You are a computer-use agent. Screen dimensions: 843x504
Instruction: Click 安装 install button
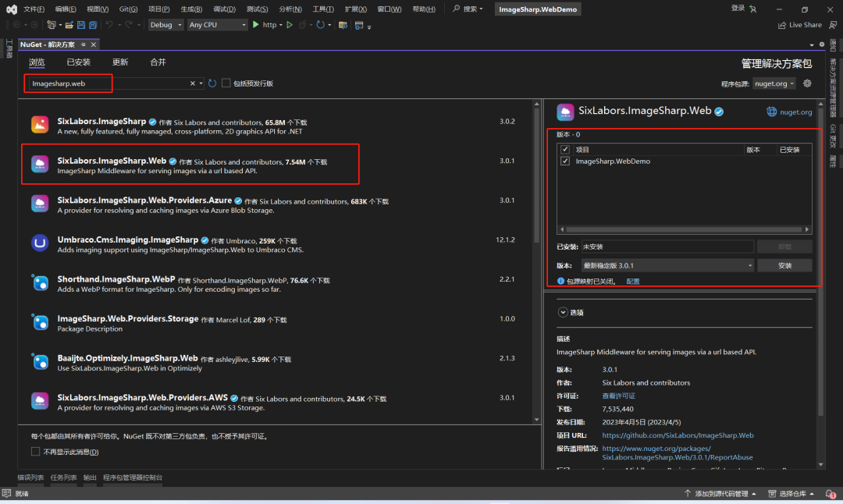click(x=784, y=265)
